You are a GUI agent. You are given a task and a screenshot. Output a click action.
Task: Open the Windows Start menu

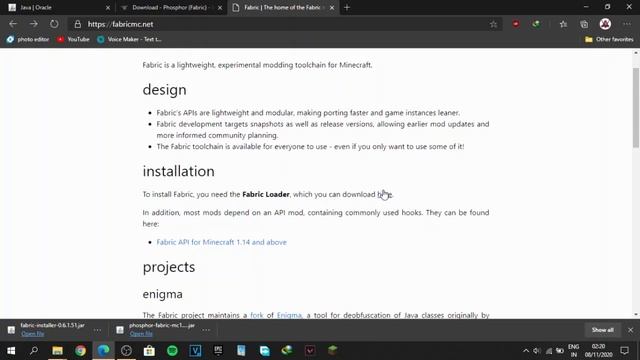pyautogui.click(x=11, y=350)
